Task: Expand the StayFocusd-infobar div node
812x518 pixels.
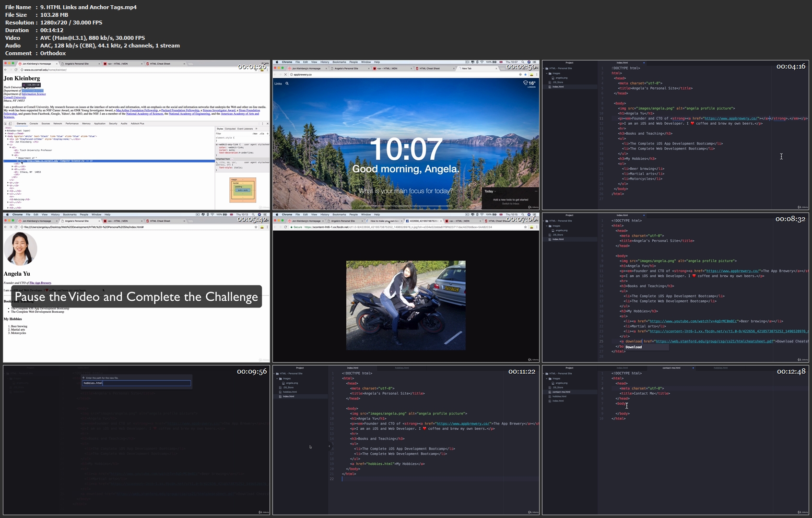Action: pyautogui.click(x=8, y=139)
